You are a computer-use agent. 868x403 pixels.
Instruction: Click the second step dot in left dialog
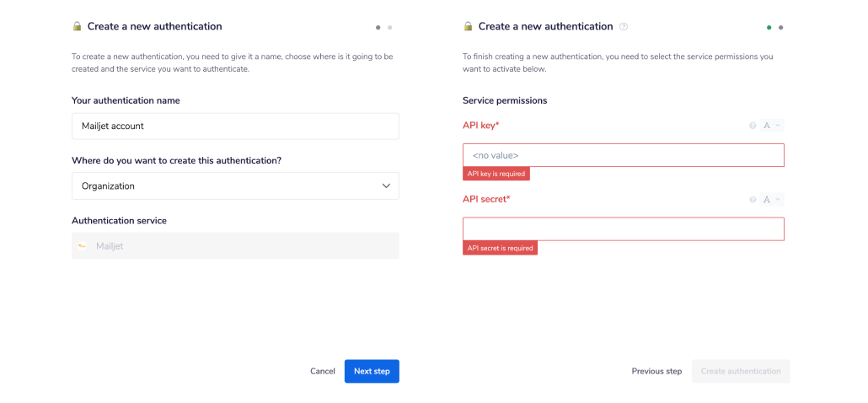390,27
